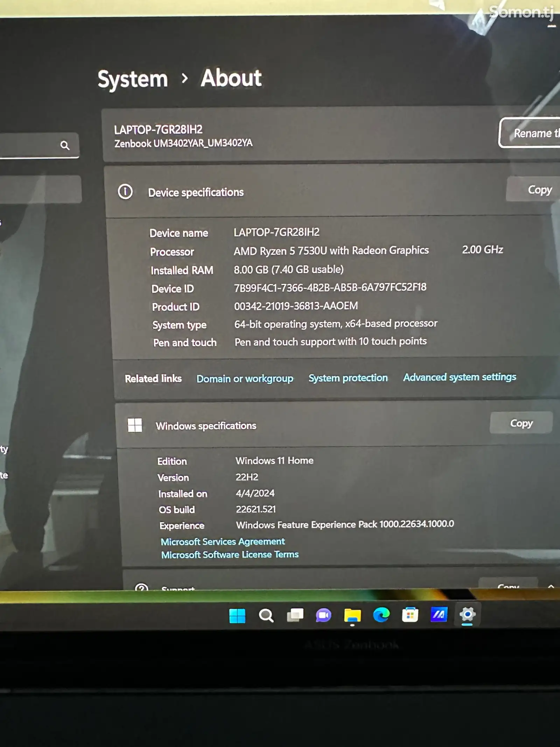Open Advanced system settings link
This screenshot has width=560, height=747.
coord(460,377)
